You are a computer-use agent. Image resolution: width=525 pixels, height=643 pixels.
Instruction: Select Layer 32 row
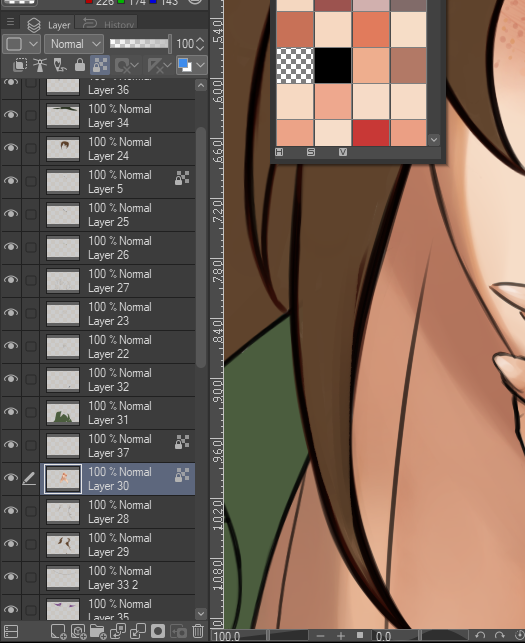tap(117, 380)
